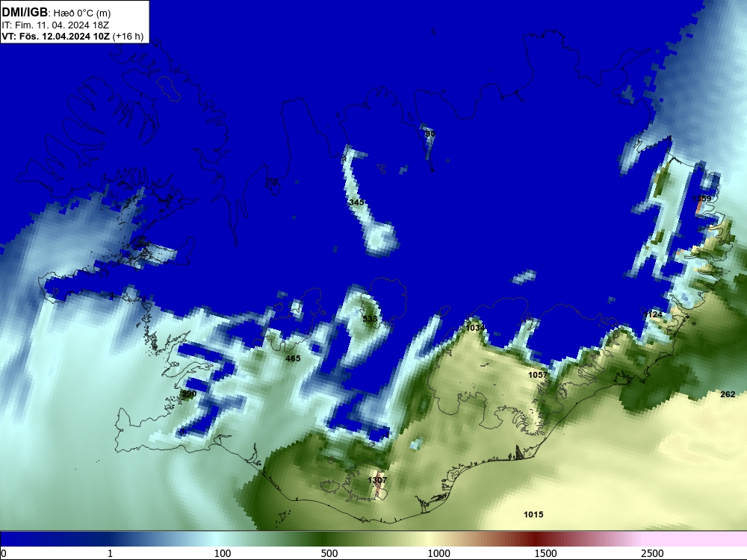The image size is (747, 560).
Task: Click the map value 533
Action: (370, 319)
